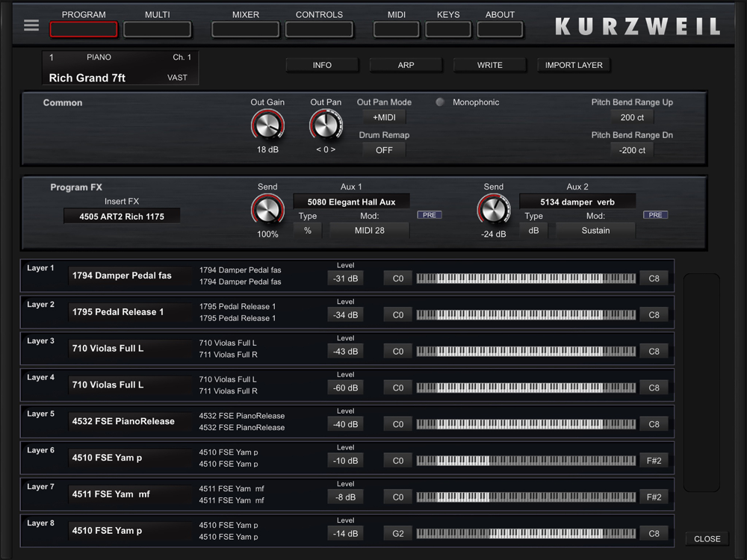Click the layer list vertical scrollbar

coord(701,382)
